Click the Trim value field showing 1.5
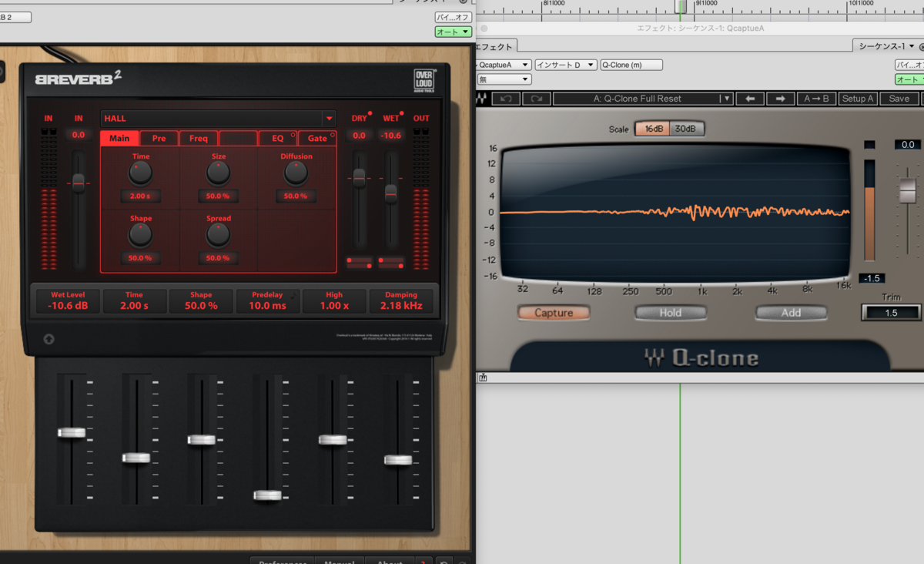 tap(890, 313)
